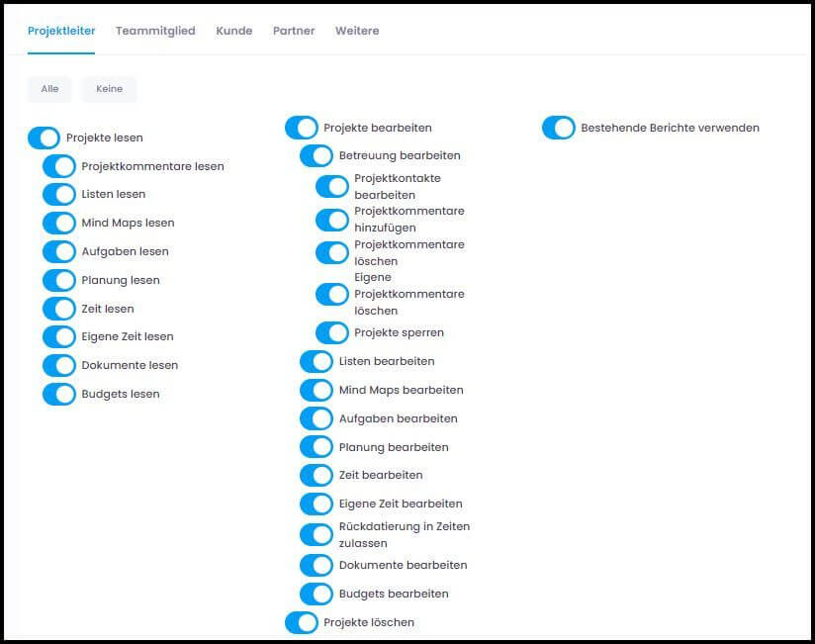Open the Teammitglied tab
The width and height of the screenshot is (815, 644).
[155, 32]
